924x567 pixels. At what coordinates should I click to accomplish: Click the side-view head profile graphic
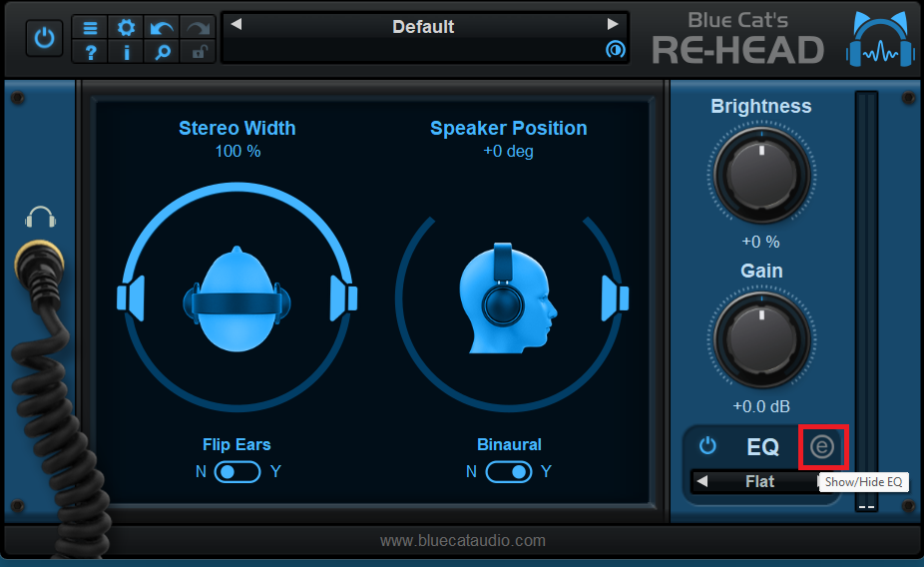click(508, 298)
